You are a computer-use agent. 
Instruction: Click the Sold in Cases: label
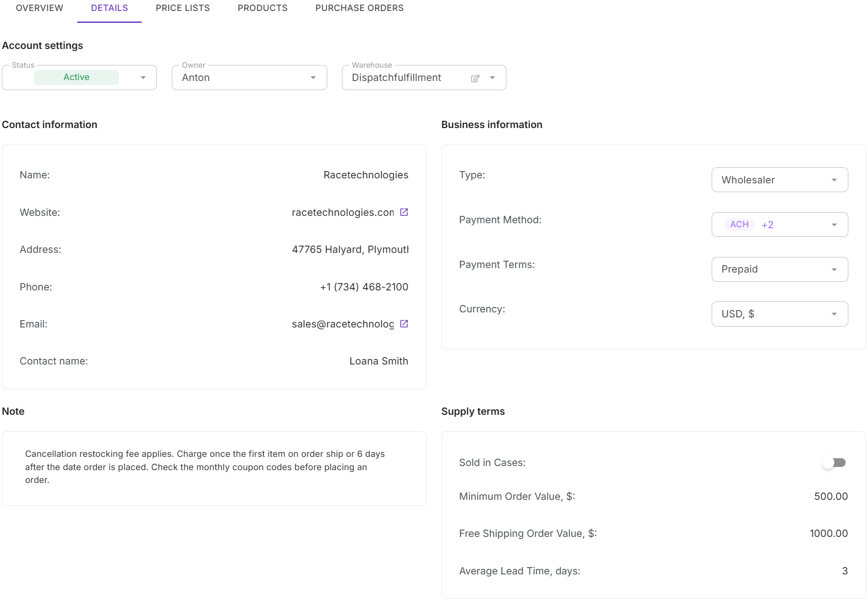pyautogui.click(x=492, y=462)
